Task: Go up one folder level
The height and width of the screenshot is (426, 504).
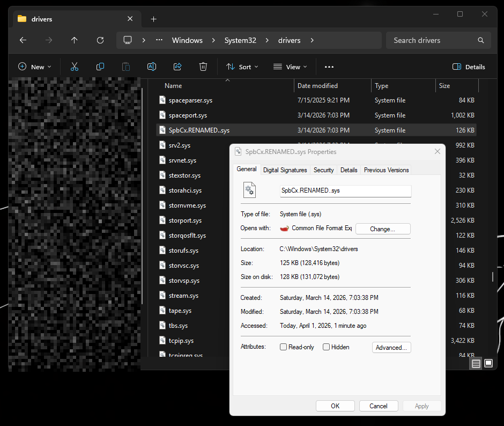Action: pyautogui.click(x=75, y=40)
